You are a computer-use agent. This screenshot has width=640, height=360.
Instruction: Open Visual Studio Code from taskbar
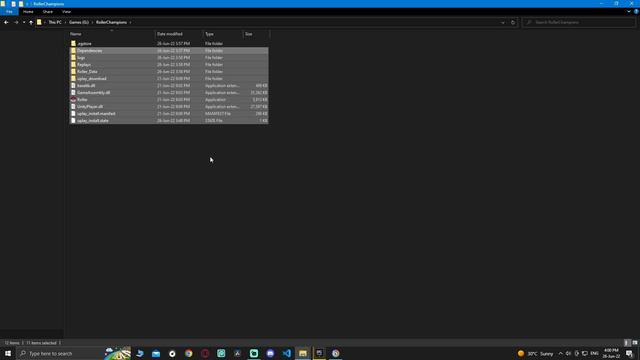point(287,353)
